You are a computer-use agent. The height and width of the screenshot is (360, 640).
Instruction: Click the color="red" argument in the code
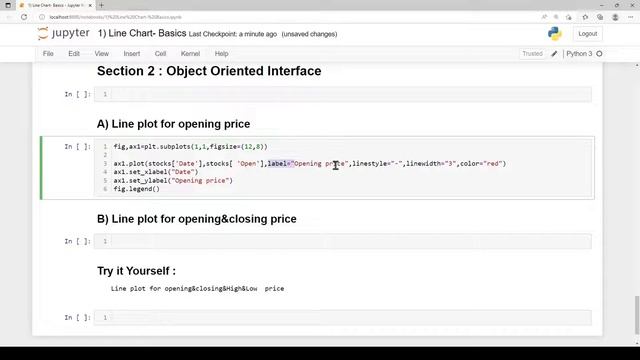coord(481,164)
